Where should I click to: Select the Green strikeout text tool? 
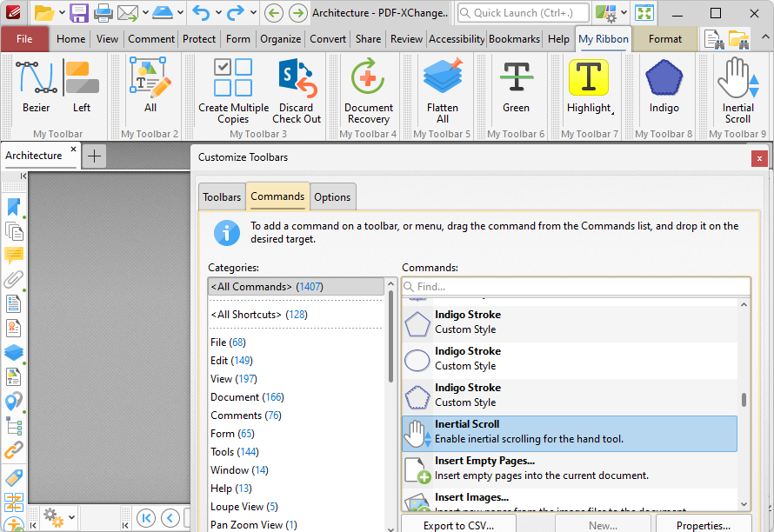pyautogui.click(x=516, y=86)
